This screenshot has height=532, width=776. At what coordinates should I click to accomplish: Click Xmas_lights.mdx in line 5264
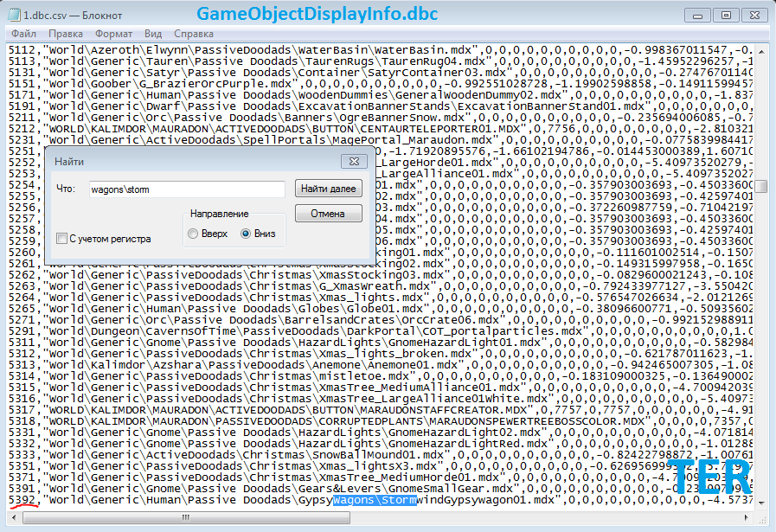pyautogui.click(x=371, y=298)
